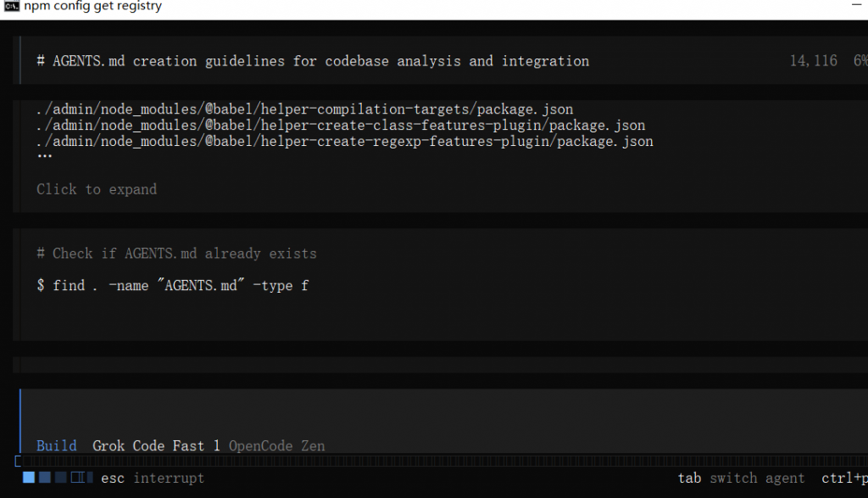Viewport: 868px width, 498px height.
Task: Click the esc interrupt hint
Action: [153, 478]
